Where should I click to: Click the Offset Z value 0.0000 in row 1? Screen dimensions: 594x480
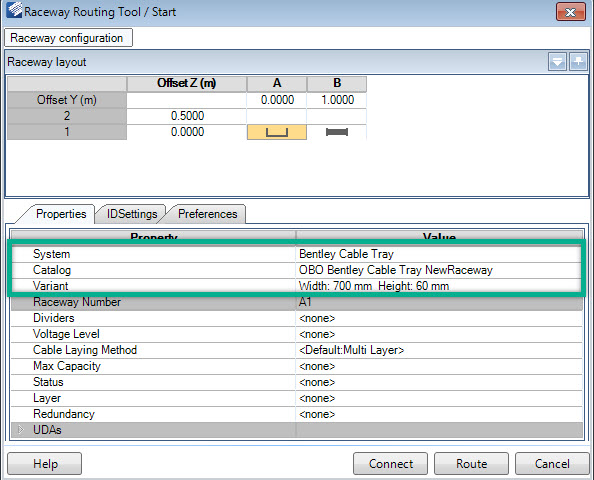coord(187,132)
